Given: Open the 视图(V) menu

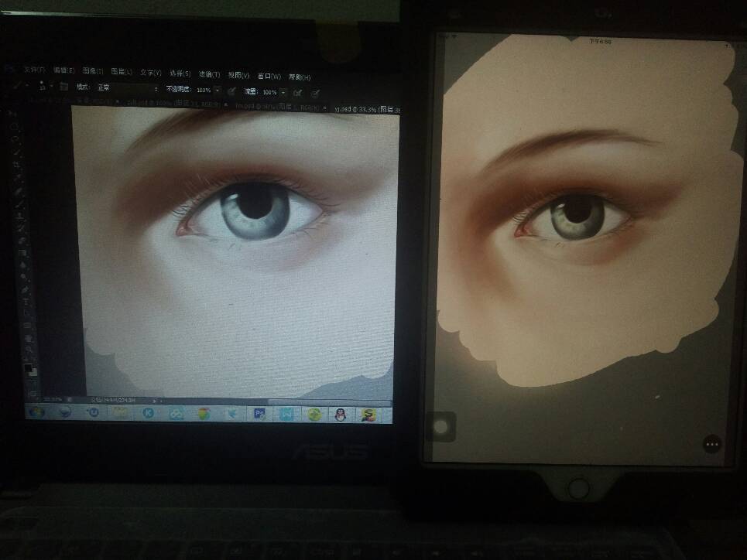Looking at the screenshot, I should [x=238, y=75].
